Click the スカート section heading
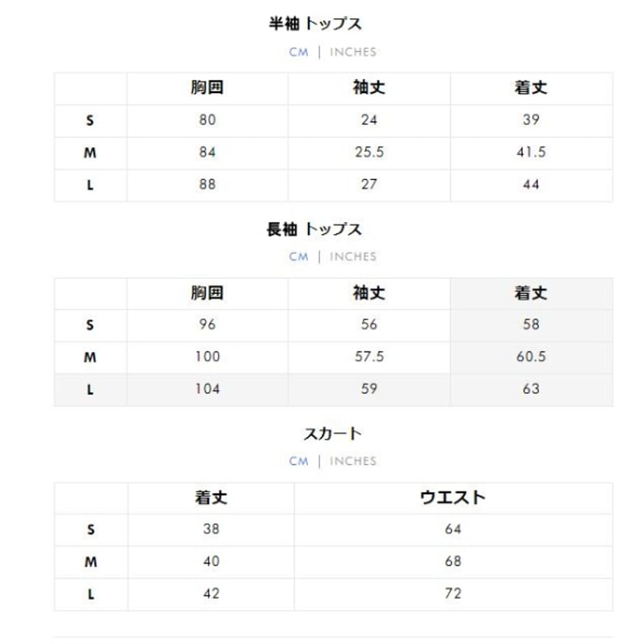Viewport: 644px width, 644px height. (332, 434)
